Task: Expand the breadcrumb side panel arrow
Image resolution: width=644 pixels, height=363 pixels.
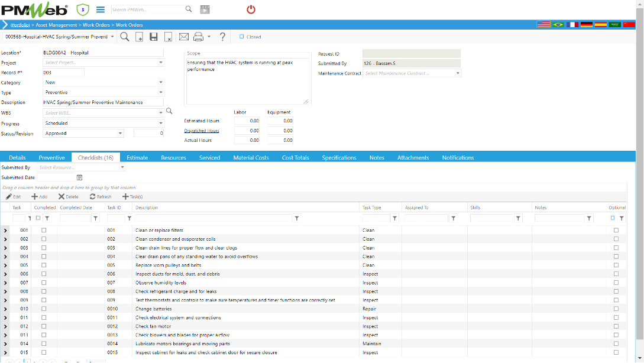Action: point(5,25)
